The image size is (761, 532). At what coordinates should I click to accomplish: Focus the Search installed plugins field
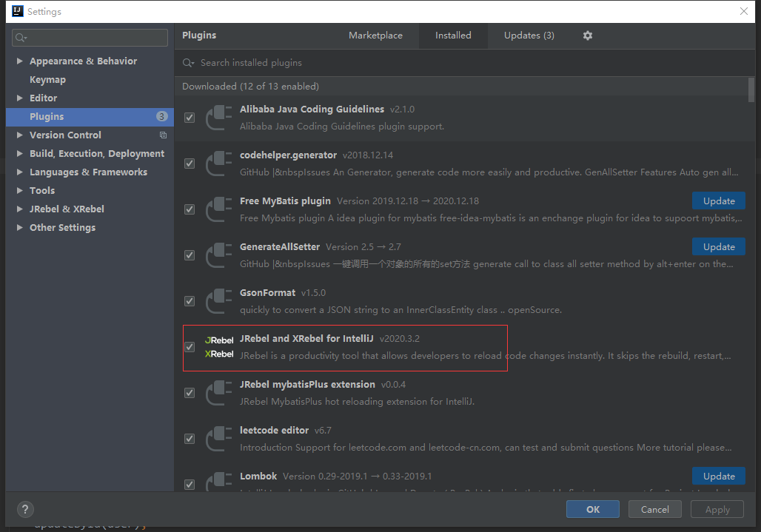pos(464,63)
